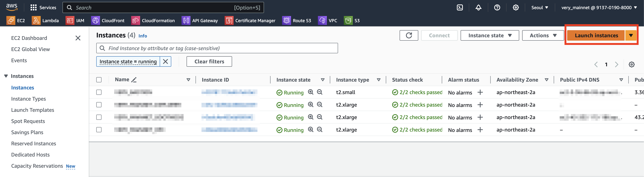Open Spot Requests in the sidebar
This screenshot has height=177, width=644.
[28, 121]
